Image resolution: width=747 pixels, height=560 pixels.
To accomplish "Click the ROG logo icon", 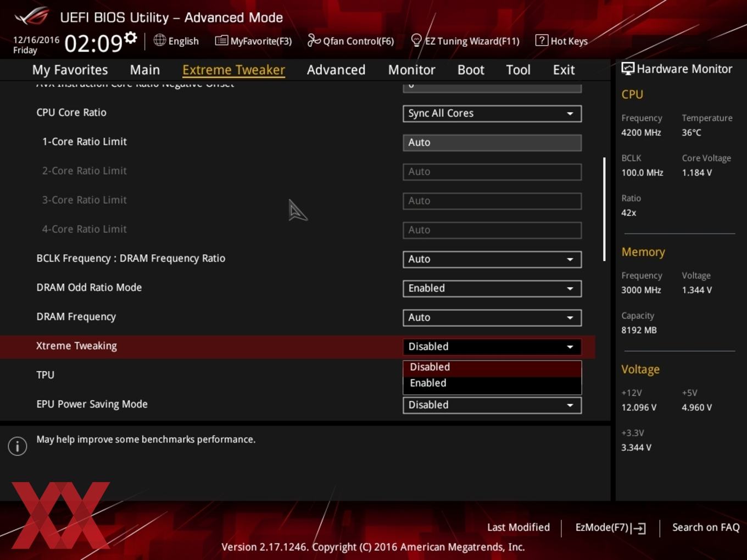I will (x=31, y=16).
